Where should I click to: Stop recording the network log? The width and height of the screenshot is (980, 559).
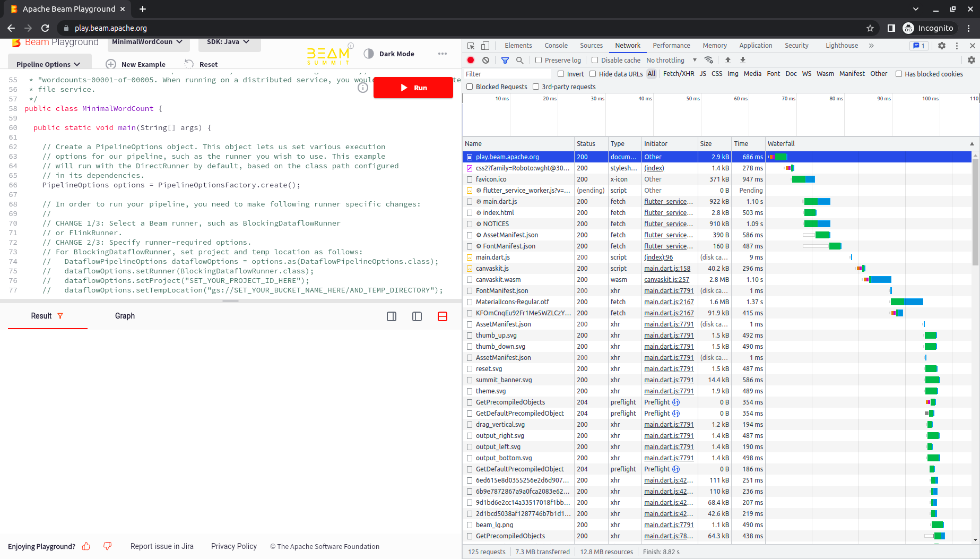point(470,60)
